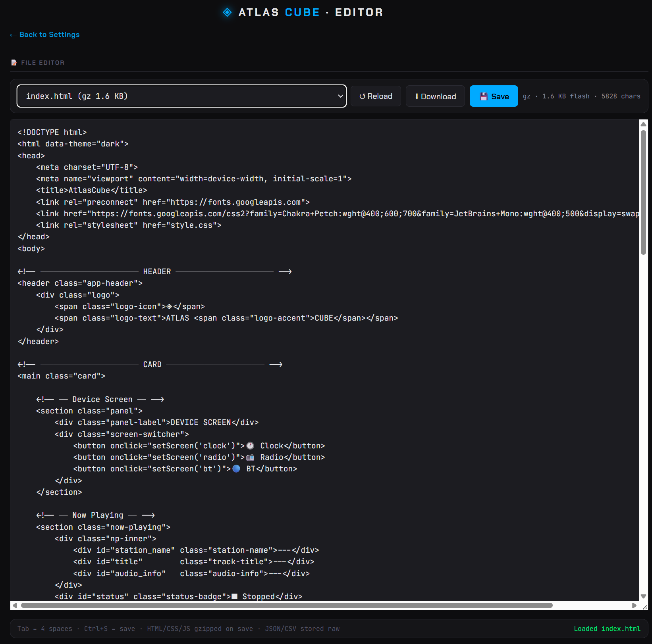Download the index.html file
The image size is (652, 644).
[435, 96]
